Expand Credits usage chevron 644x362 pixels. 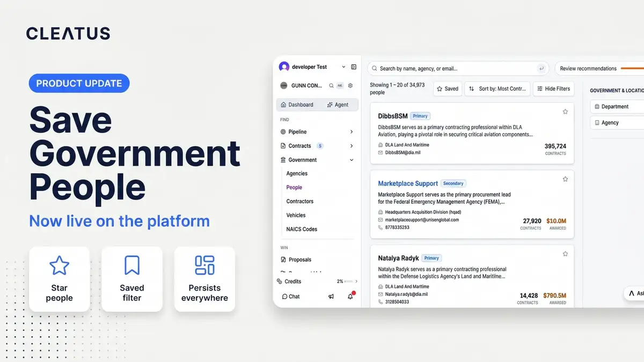356,281
